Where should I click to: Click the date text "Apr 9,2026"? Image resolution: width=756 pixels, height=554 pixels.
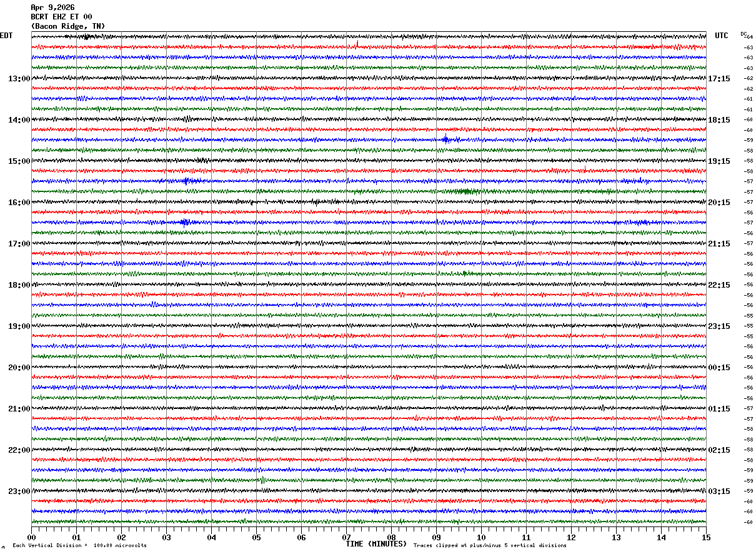click(52, 8)
